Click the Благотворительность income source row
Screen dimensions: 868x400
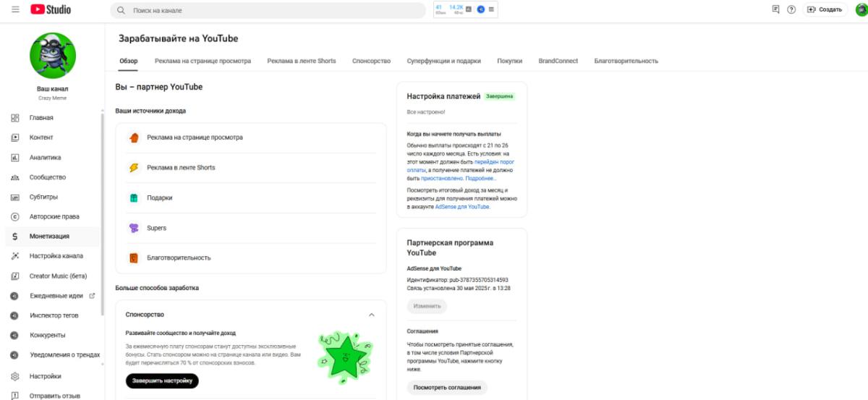click(251, 258)
